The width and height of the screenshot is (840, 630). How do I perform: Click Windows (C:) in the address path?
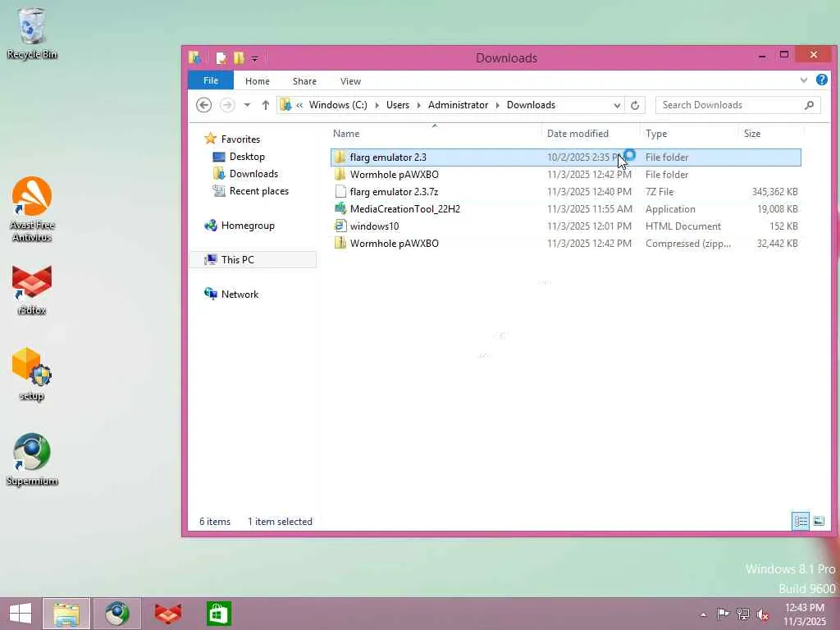[338, 105]
